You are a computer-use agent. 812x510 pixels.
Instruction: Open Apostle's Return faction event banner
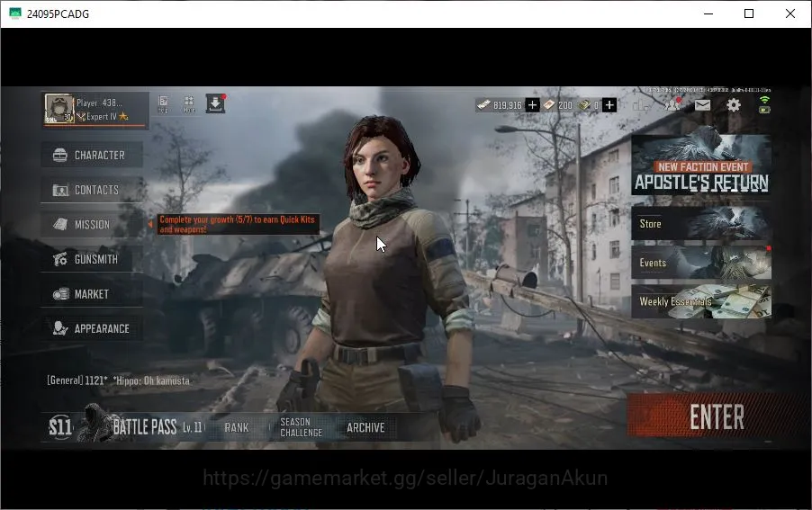coord(701,165)
